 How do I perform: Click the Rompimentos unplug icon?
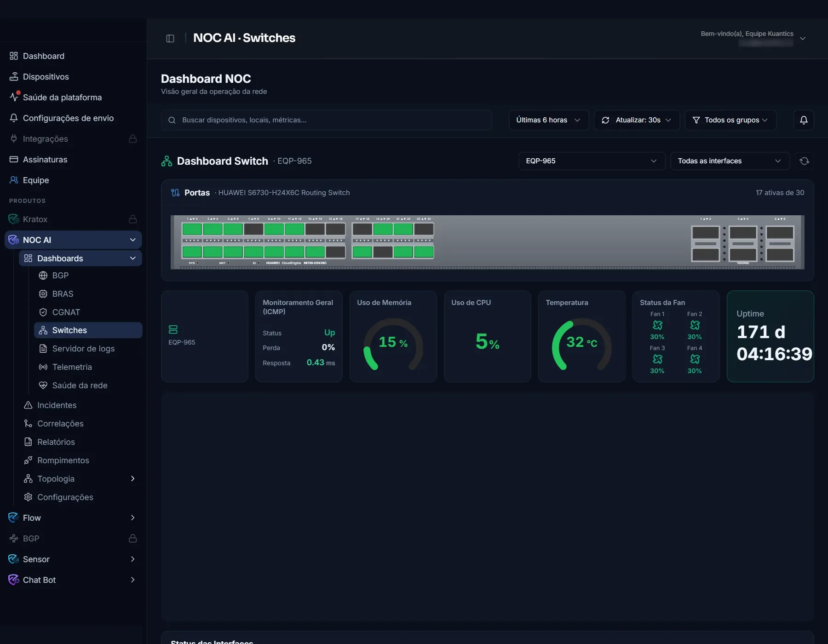point(28,460)
